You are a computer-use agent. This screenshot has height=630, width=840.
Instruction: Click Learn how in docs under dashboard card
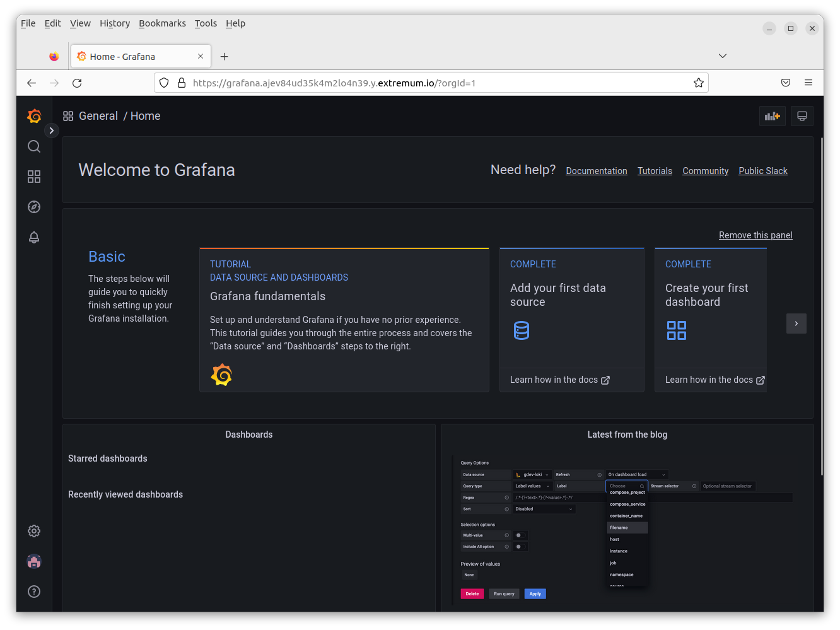(x=715, y=380)
